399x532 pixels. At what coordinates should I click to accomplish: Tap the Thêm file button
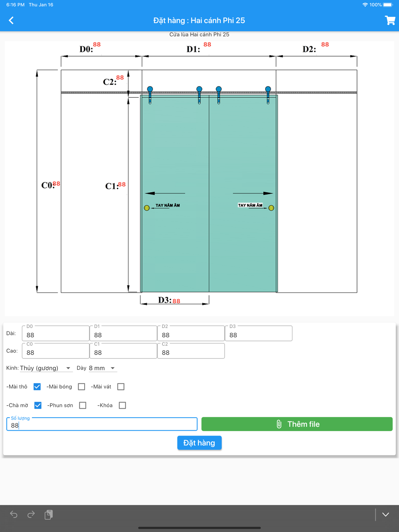click(297, 424)
